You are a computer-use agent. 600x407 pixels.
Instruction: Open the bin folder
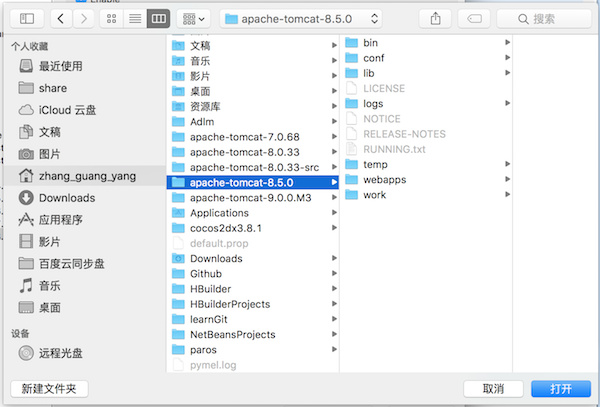click(426, 42)
